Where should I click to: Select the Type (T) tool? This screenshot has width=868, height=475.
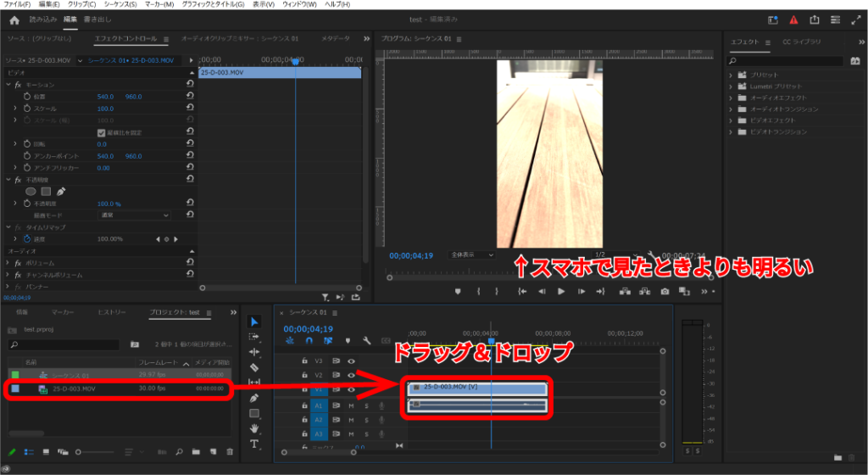pos(254,444)
